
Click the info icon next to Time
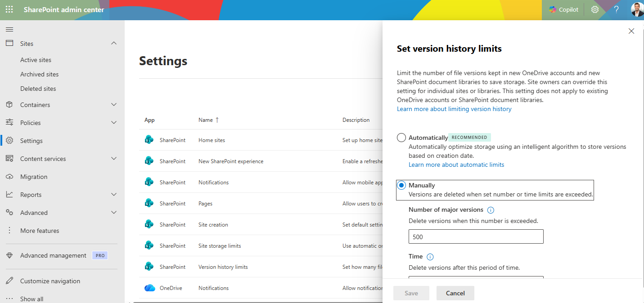430,257
